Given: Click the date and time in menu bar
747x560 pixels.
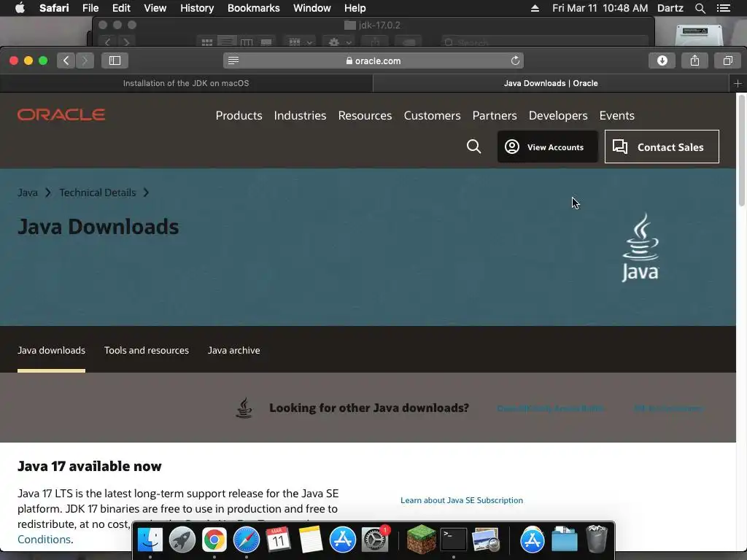Looking at the screenshot, I should point(600,8).
